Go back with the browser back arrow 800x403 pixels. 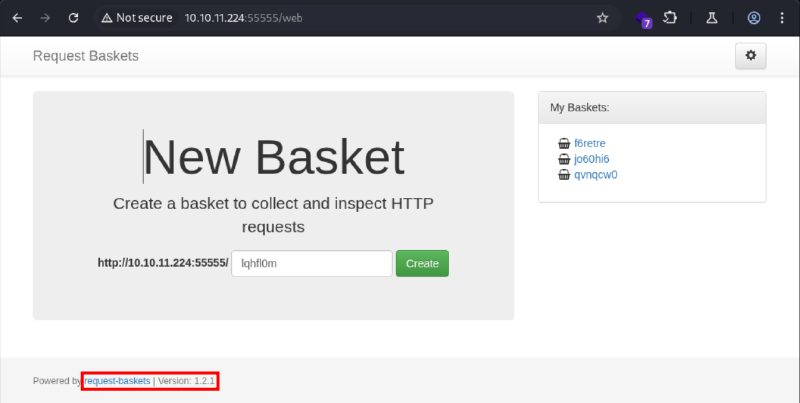coord(17,18)
